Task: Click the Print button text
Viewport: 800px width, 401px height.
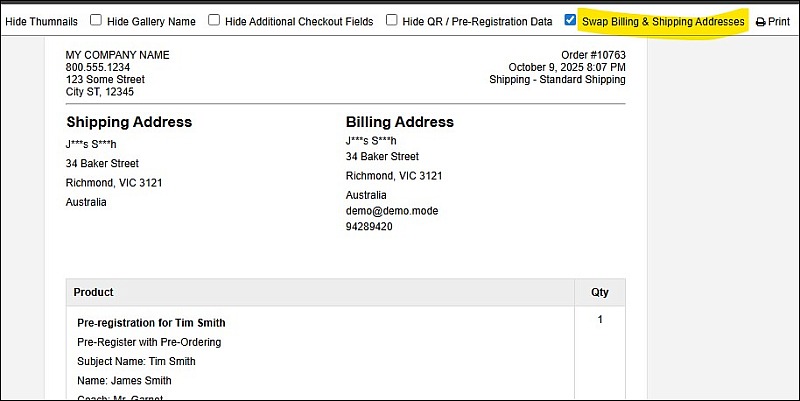Action: click(779, 21)
